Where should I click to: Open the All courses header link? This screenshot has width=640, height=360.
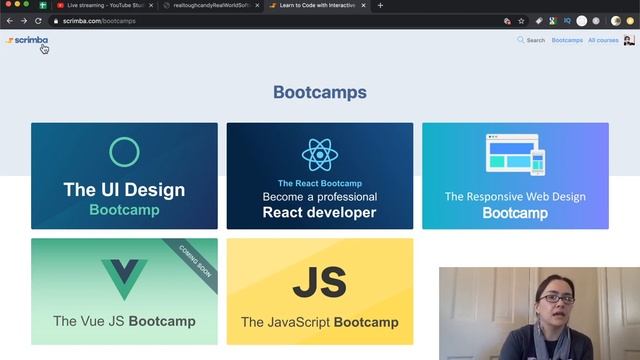click(603, 40)
